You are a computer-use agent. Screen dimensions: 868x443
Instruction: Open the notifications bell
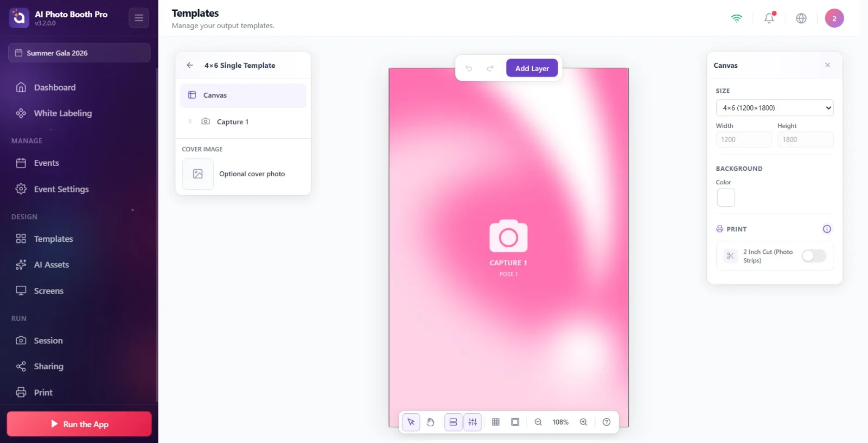click(x=769, y=18)
